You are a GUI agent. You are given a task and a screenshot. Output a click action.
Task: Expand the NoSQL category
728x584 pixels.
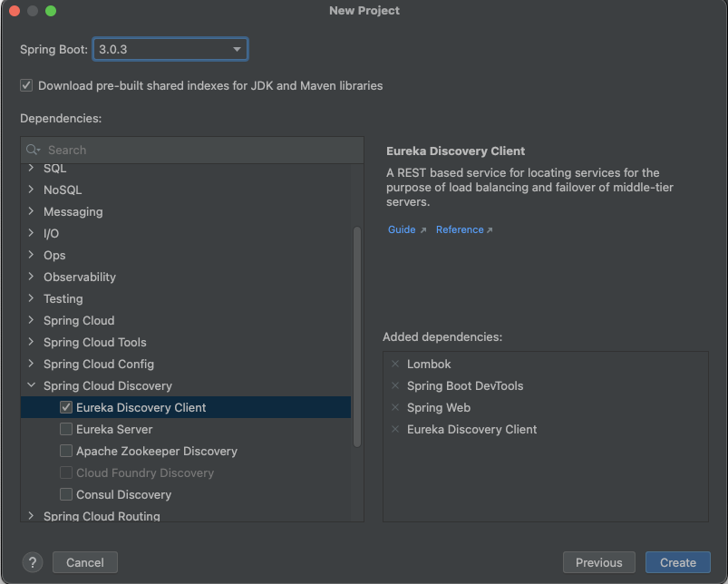[x=31, y=190]
